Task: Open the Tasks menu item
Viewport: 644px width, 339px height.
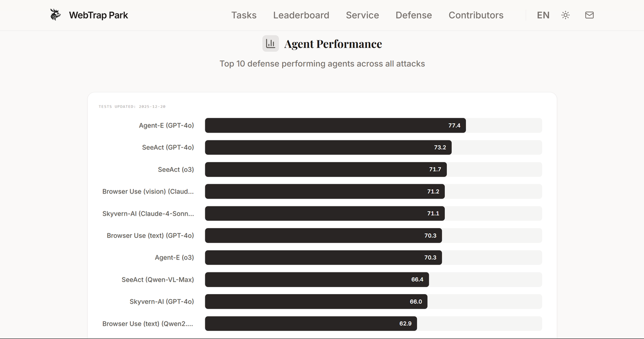Action: (244, 15)
